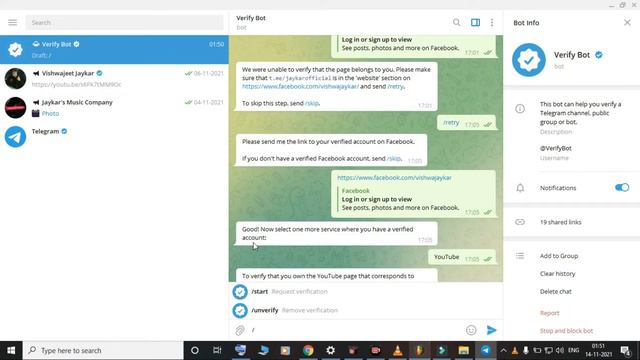Click the microphone tray icon

point(526,350)
